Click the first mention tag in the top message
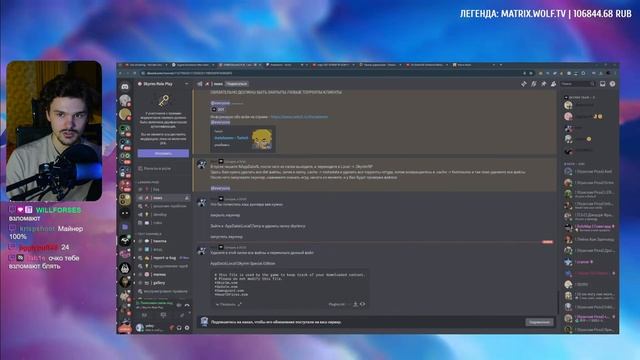 (220, 103)
